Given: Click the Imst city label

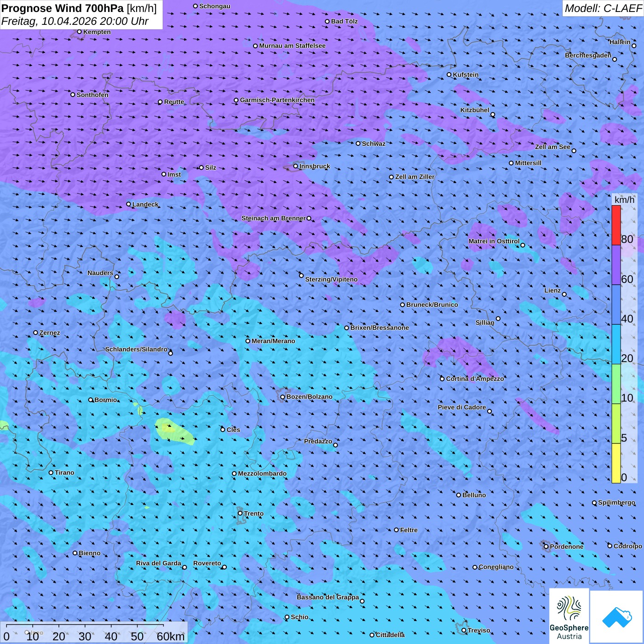Looking at the screenshot, I should click(x=174, y=174).
